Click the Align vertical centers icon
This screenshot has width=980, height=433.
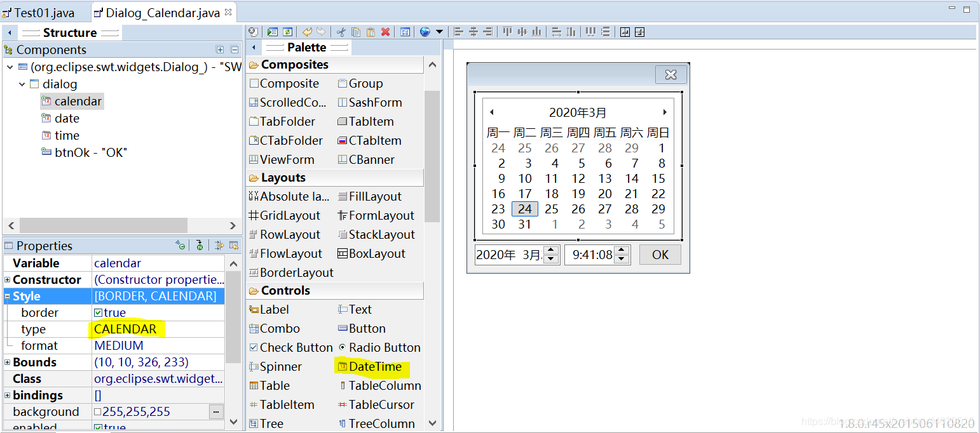(x=522, y=32)
